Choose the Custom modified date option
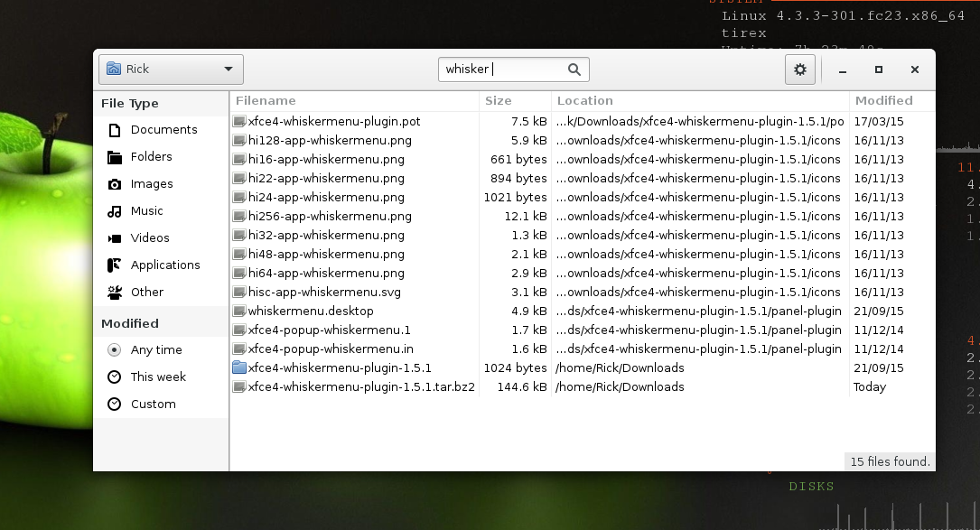980x530 pixels. coord(153,404)
